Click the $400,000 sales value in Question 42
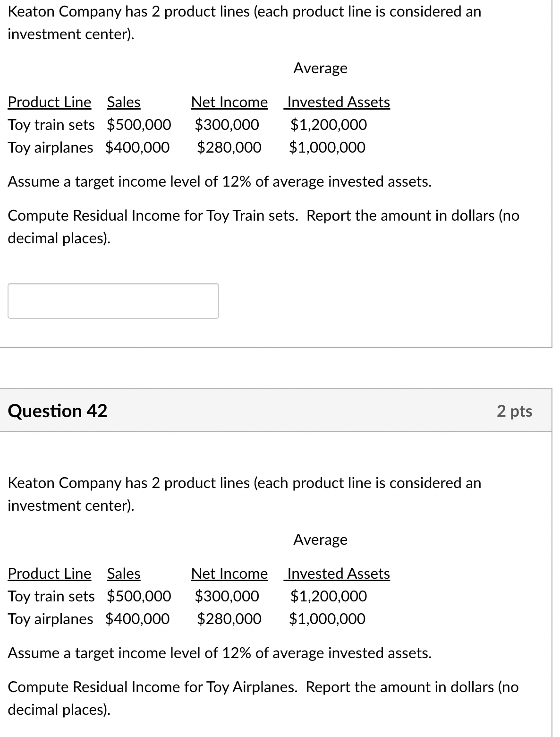Viewport: 560px width, 737px height. pos(137,619)
